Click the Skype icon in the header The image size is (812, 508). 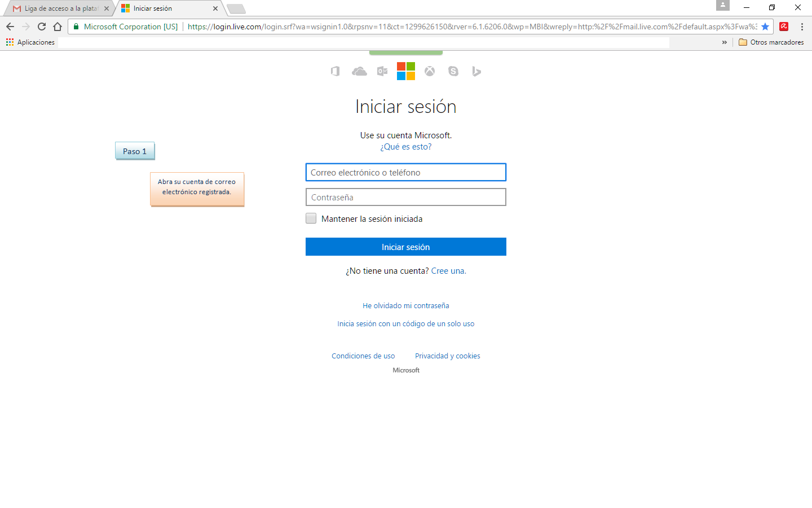click(453, 71)
